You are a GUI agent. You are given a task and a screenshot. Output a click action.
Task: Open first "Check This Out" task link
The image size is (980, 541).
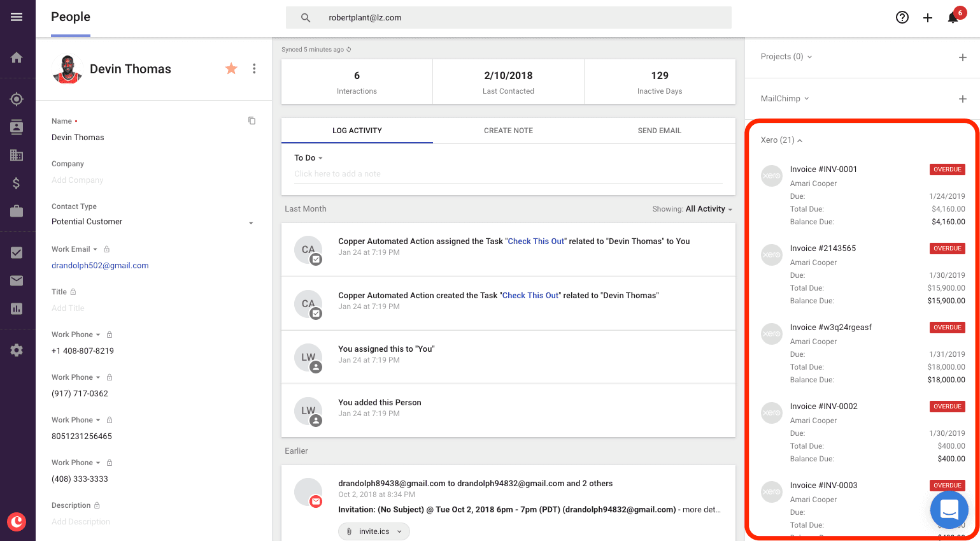(x=536, y=242)
